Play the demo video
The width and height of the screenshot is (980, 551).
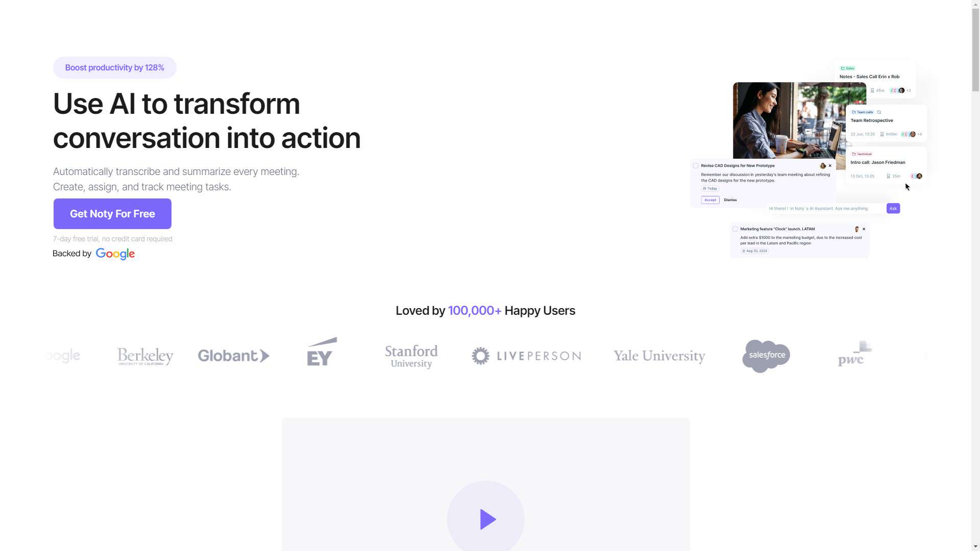pos(486,519)
